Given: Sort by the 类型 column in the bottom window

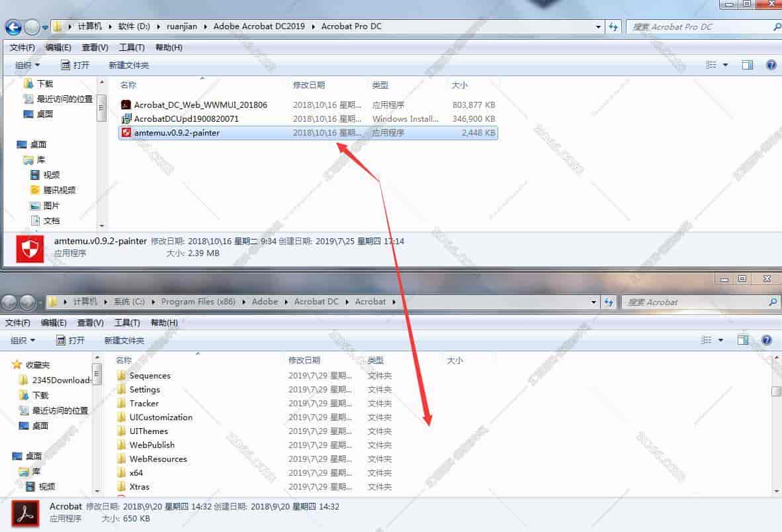Looking at the screenshot, I should (376, 361).
